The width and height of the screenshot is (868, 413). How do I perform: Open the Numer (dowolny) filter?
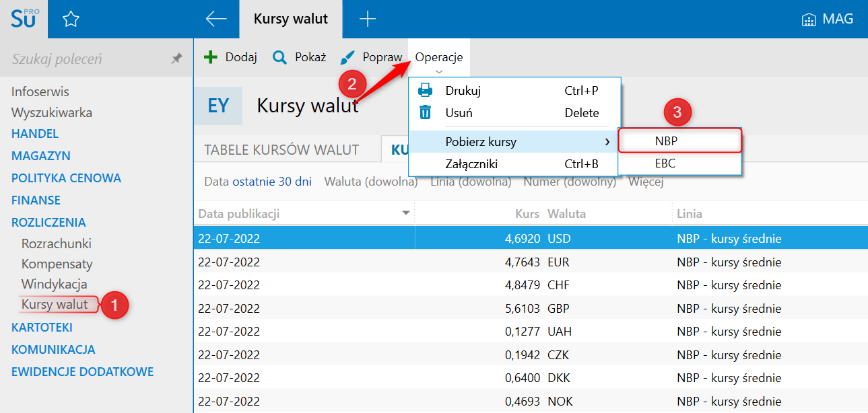coord(570,182)
